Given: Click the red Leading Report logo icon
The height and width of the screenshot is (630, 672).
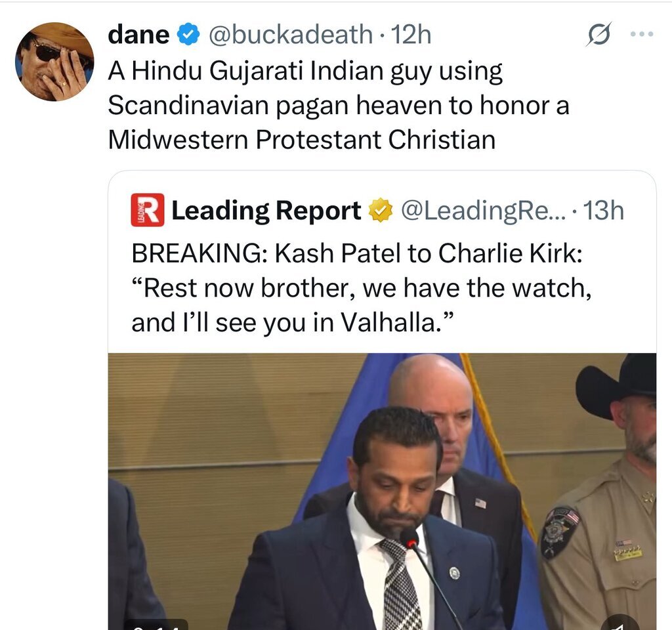Looking at the screenshot, I should click(x=148, y=210).
